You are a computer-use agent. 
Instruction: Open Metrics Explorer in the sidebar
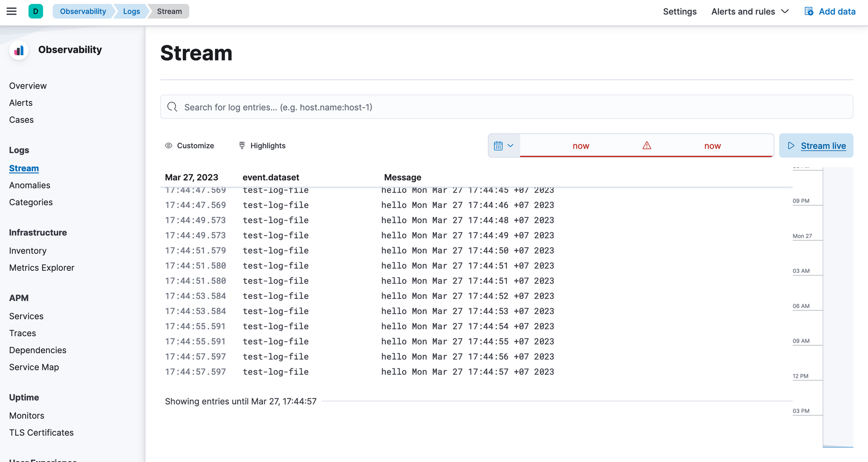tap(41, 267)
